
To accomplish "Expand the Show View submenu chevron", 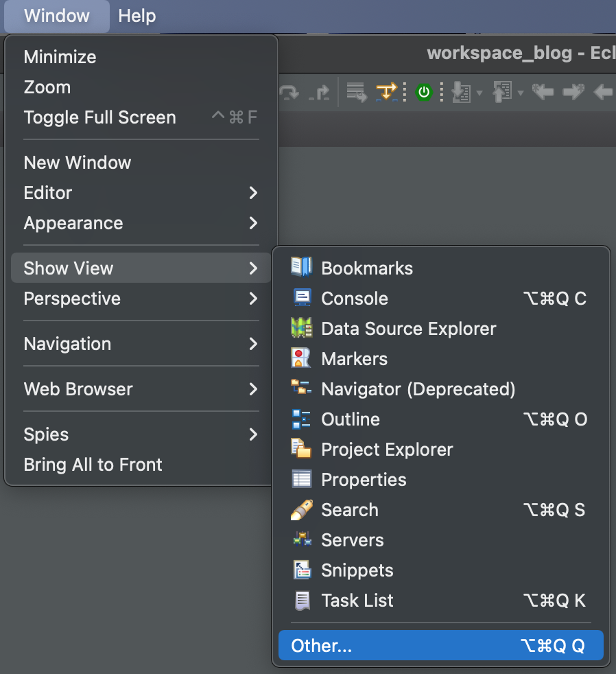I will (253, 268).
